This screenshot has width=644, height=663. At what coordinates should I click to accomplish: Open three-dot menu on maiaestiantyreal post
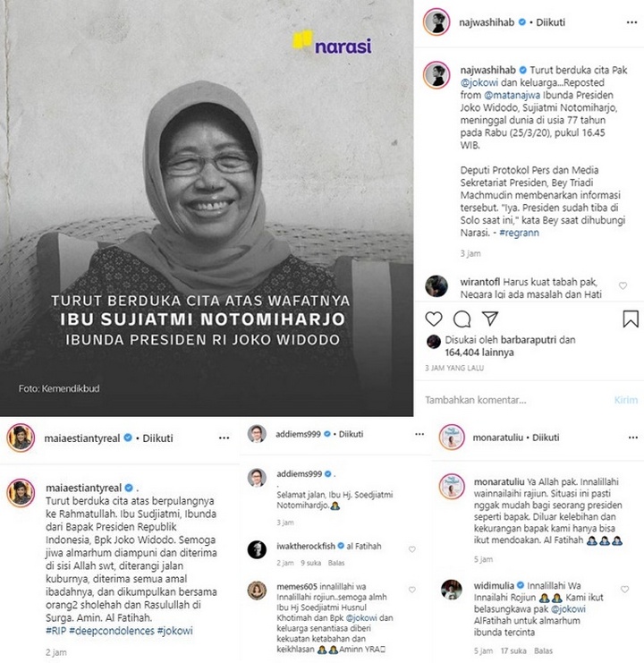(224, 438)
